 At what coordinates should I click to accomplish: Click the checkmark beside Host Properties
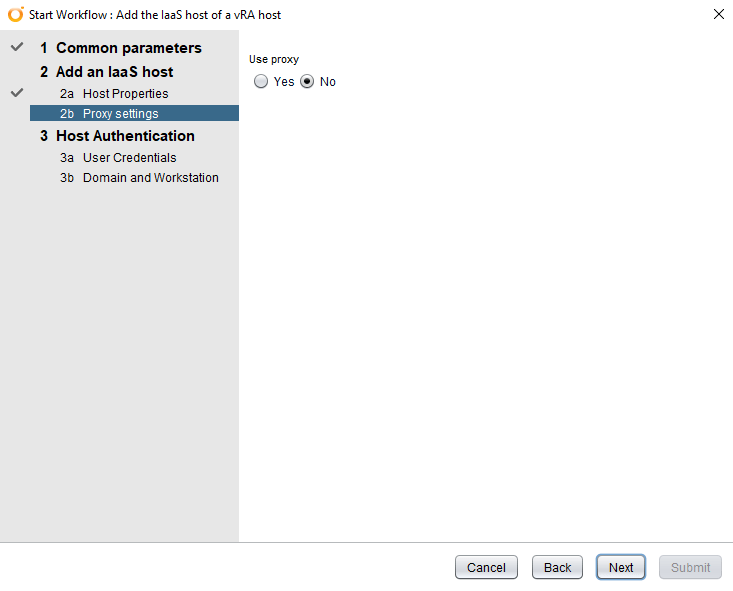pyautogui.click(x=16, y=93)
